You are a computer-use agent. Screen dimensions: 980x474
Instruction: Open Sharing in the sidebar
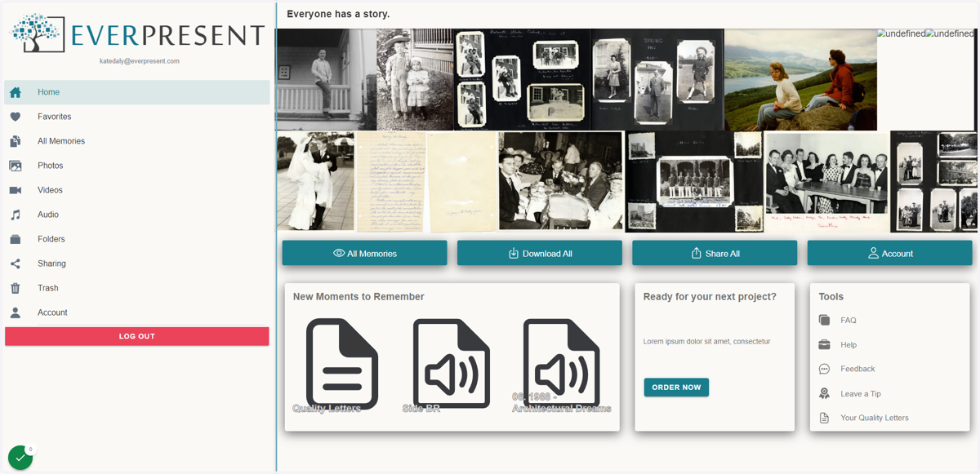137,264
